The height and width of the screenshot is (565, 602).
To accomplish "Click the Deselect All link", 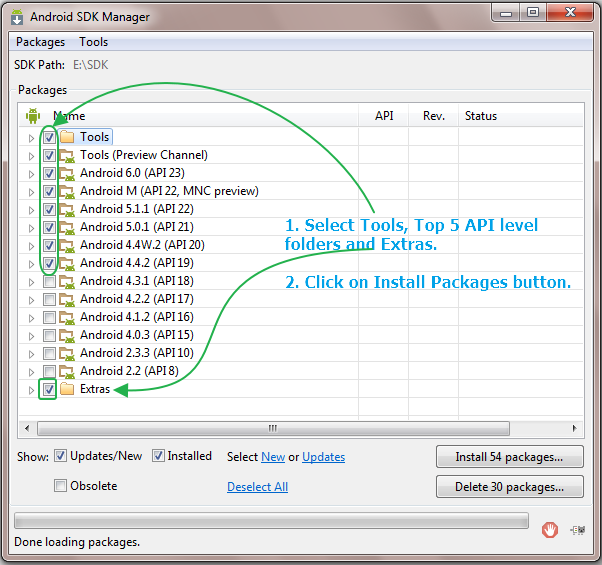I will pyautogui.click(x=257, y=487).
